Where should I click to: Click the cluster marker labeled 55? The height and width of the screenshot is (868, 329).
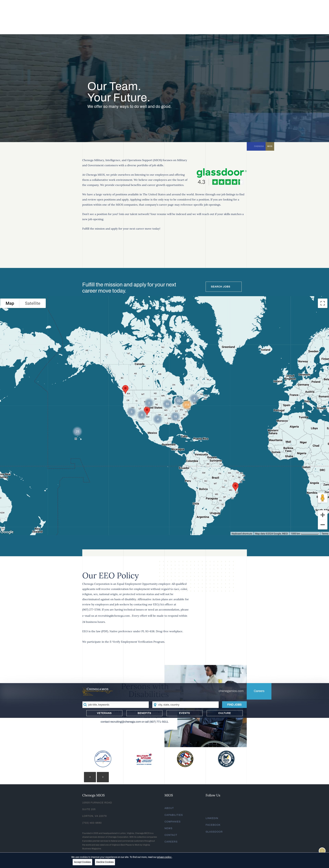(x=167, y=404)
